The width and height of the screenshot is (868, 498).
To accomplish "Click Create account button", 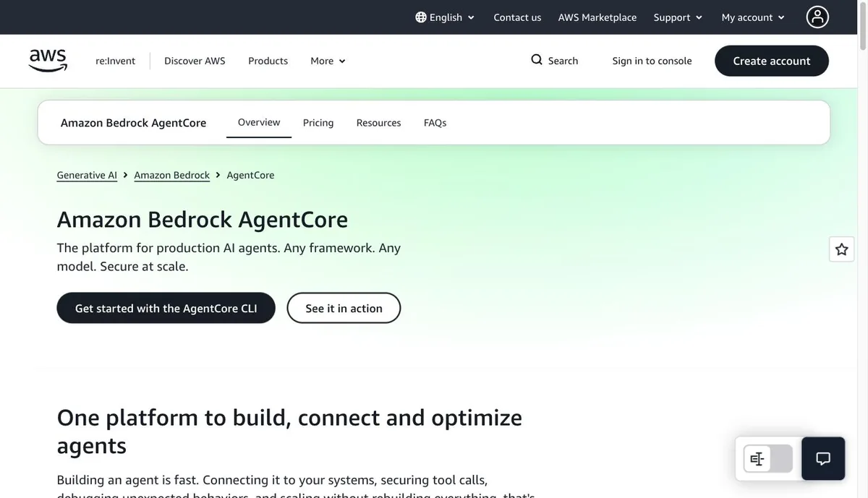I will pyautogui.click(x=772, y=61).
